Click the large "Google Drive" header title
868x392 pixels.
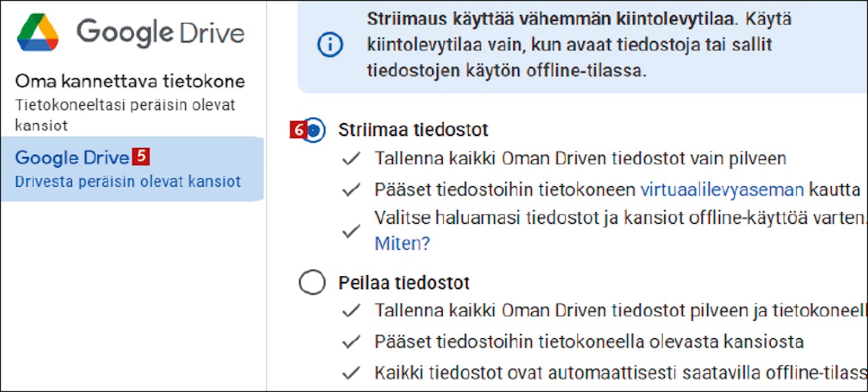160,32
